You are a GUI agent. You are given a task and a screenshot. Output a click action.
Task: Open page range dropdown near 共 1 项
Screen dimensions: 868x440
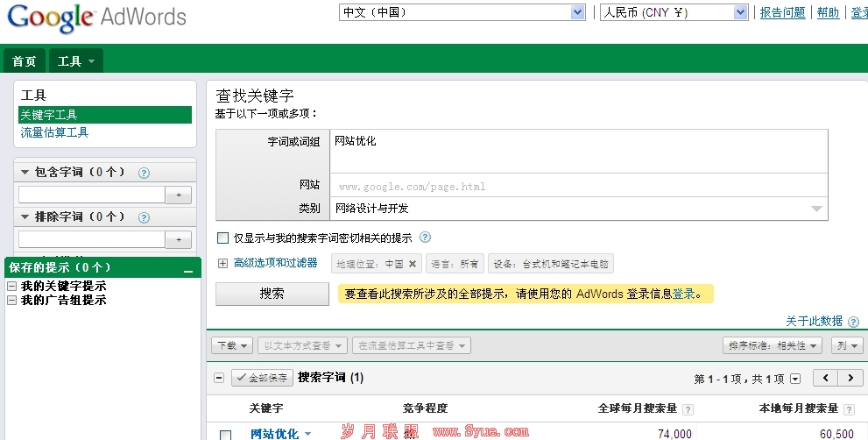click(795, 379)
